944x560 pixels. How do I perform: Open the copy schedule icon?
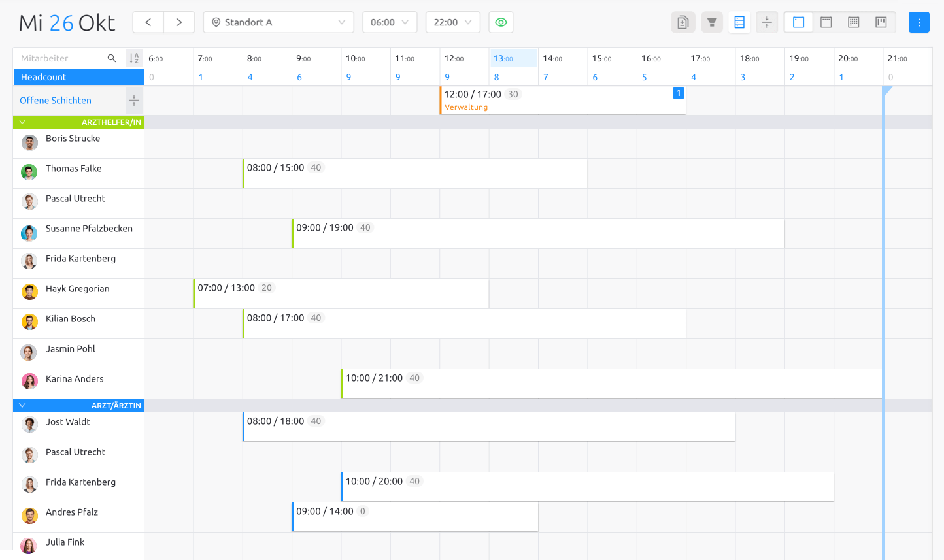click(683, 22)
